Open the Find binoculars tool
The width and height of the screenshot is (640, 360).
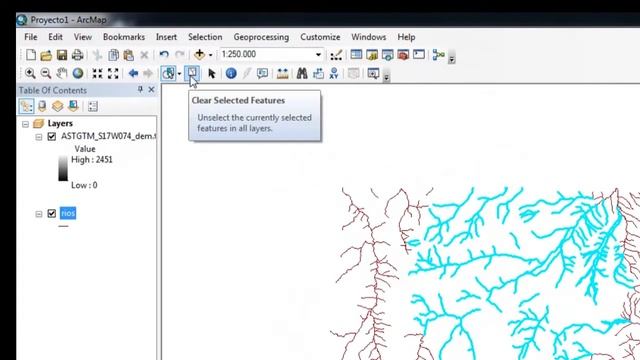[x=302, y=73]
